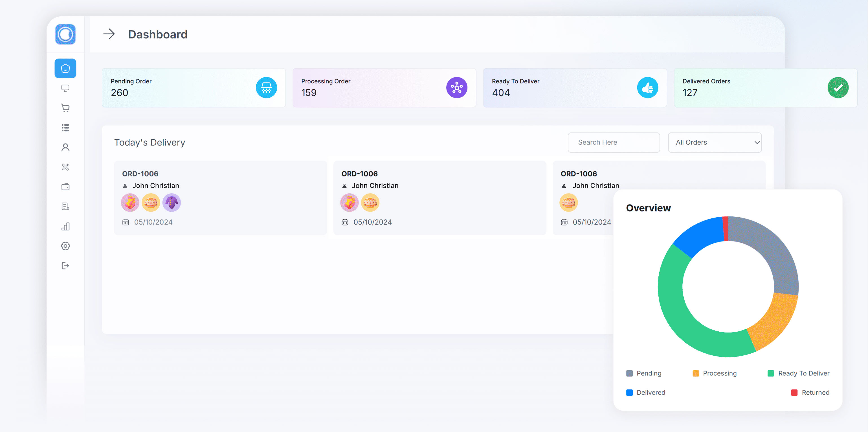Click the logout icon in sidebar
Screen dimensions: 868x432
click(x=65, y=266)
